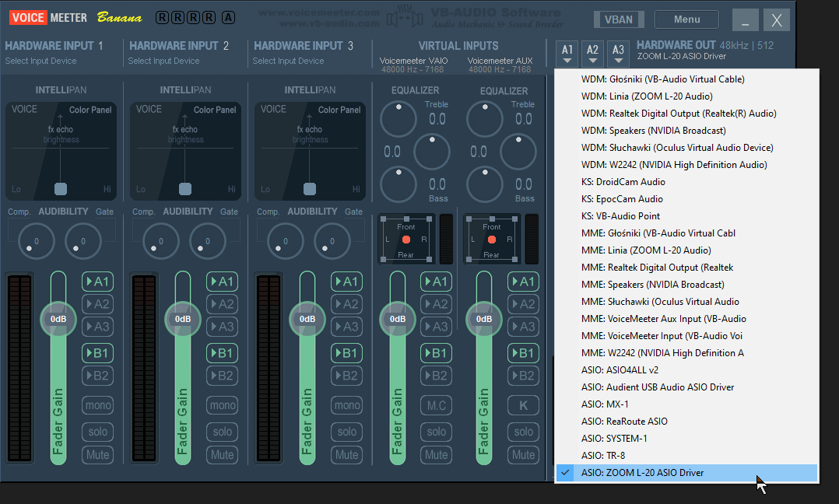This screenshot has width=839, height=504.
Task: Choose ASIO: ReaRoute ASIO
Action: coord(686,421)
